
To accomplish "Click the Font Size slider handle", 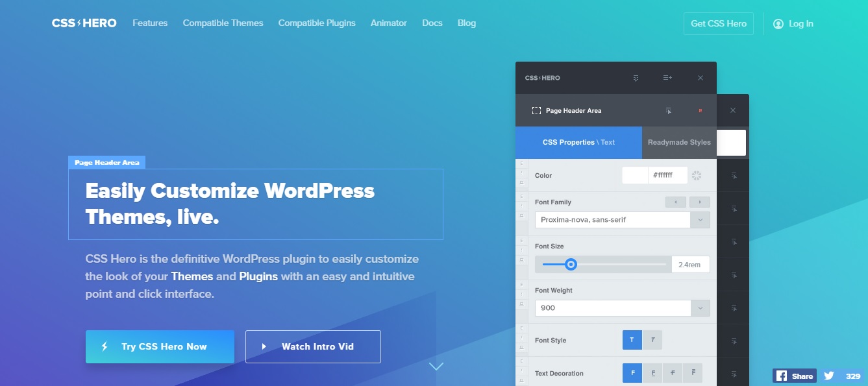I will tap(571, 264).
